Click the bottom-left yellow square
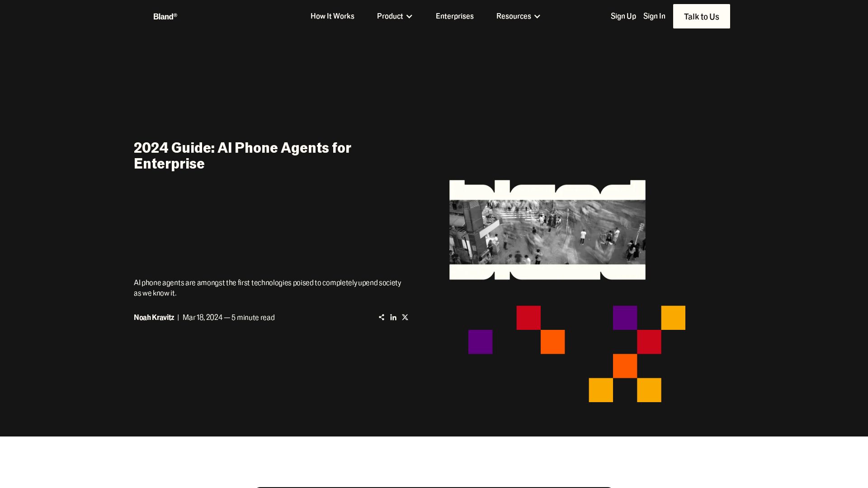Viewport: 868px width, 488px height. pos(600,390)
